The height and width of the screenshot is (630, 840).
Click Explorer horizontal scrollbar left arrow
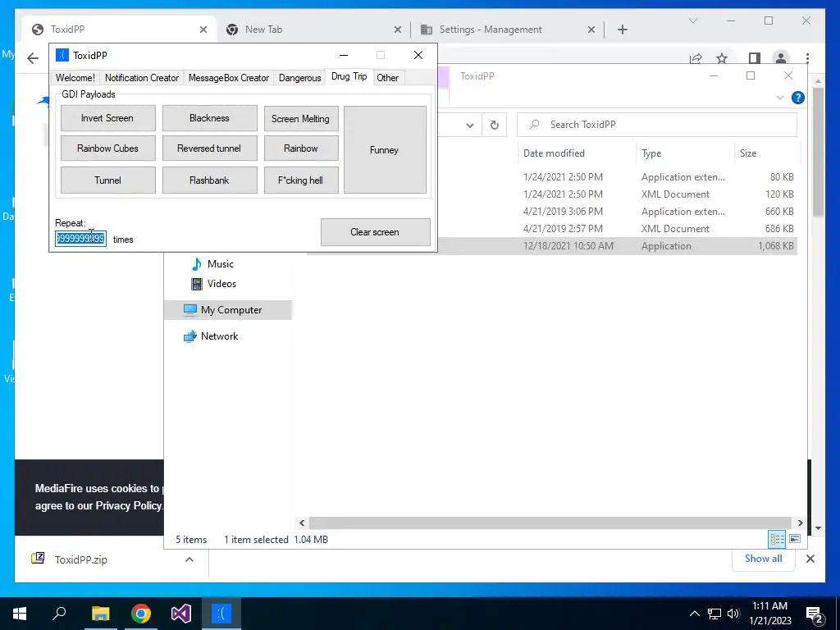click(302, 523)
